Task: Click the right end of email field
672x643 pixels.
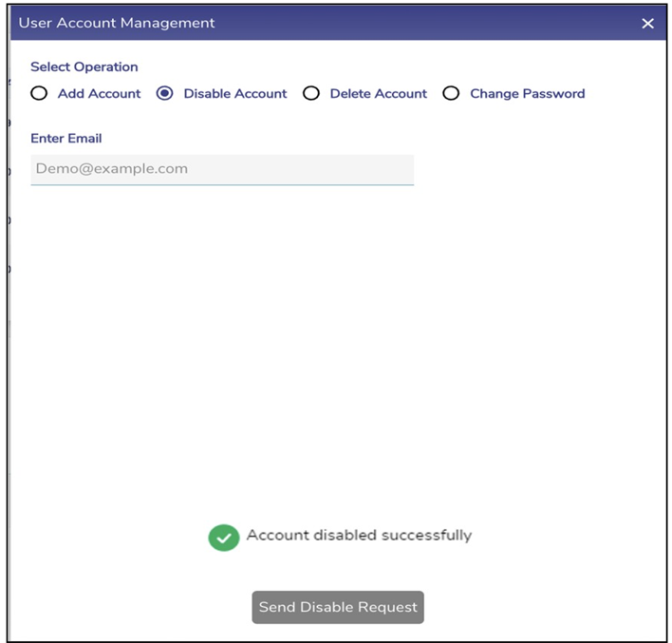Action: pos(399,169)
